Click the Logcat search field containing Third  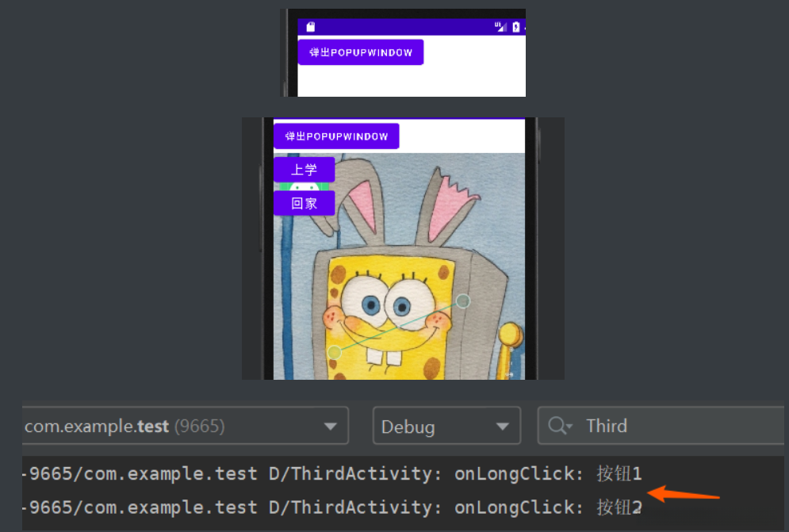tap(661, 426)
